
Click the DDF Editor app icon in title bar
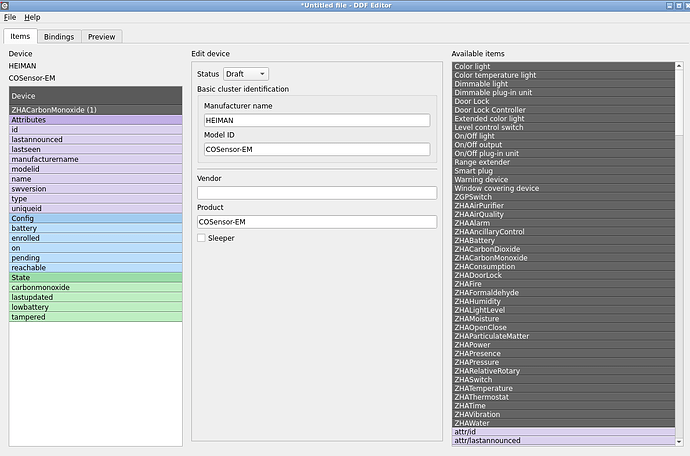[x=5, y=5]
